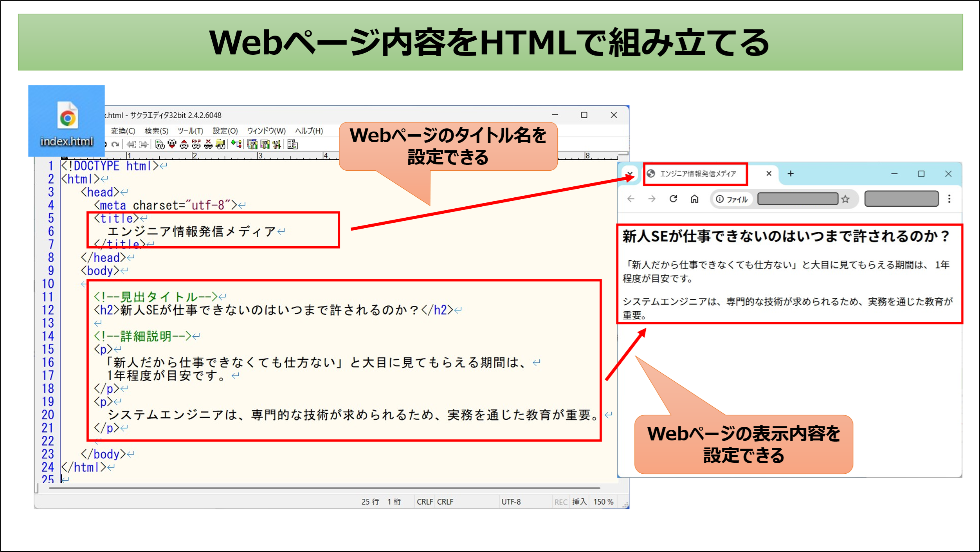Reload the page in the browser

pyautogui.click(x=673, y=199)
